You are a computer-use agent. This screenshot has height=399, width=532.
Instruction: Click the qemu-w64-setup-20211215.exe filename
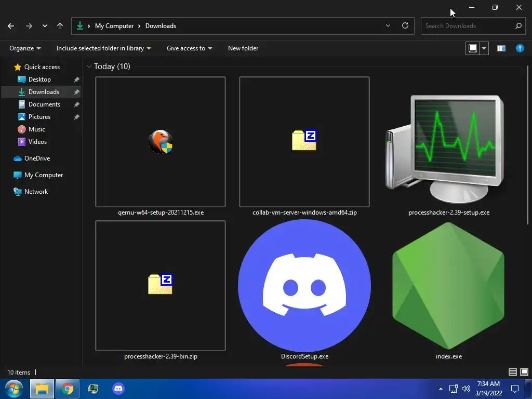(161, 212)
